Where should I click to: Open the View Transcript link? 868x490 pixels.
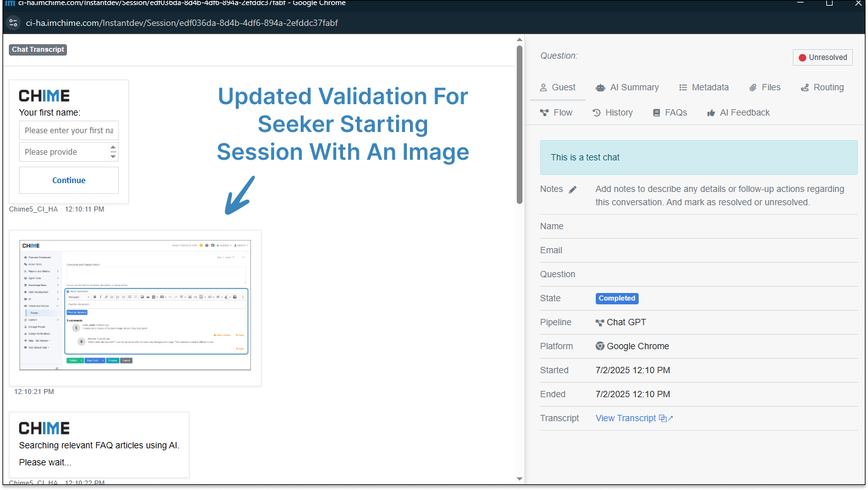pos(626,418)
